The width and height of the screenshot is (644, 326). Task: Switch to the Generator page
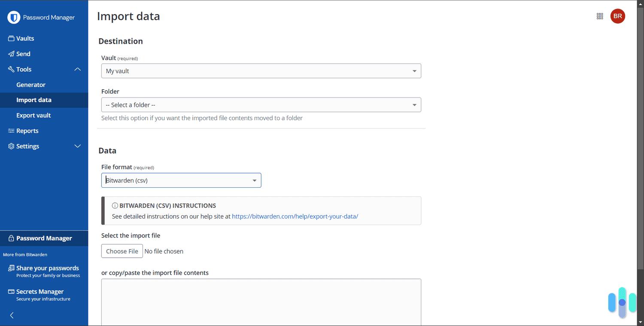[31, 85]
